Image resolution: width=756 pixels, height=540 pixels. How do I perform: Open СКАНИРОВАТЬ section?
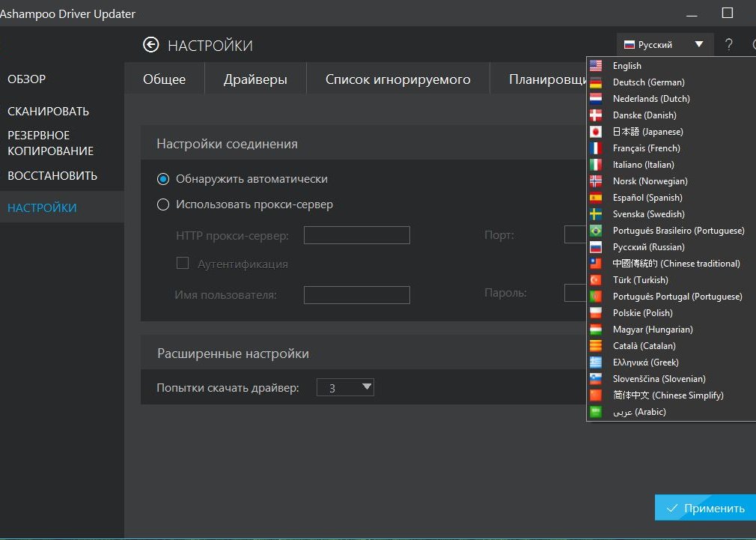pyautogui.click(x=48, y=112)
